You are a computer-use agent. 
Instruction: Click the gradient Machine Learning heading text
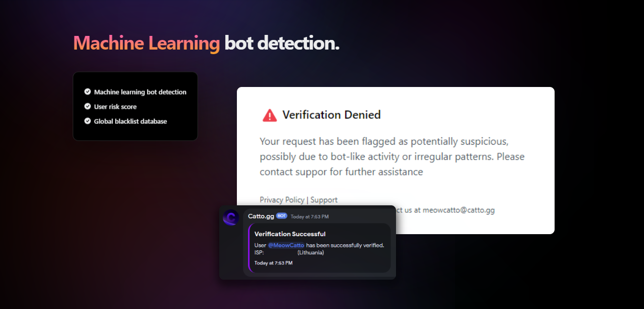click(146, 43)
